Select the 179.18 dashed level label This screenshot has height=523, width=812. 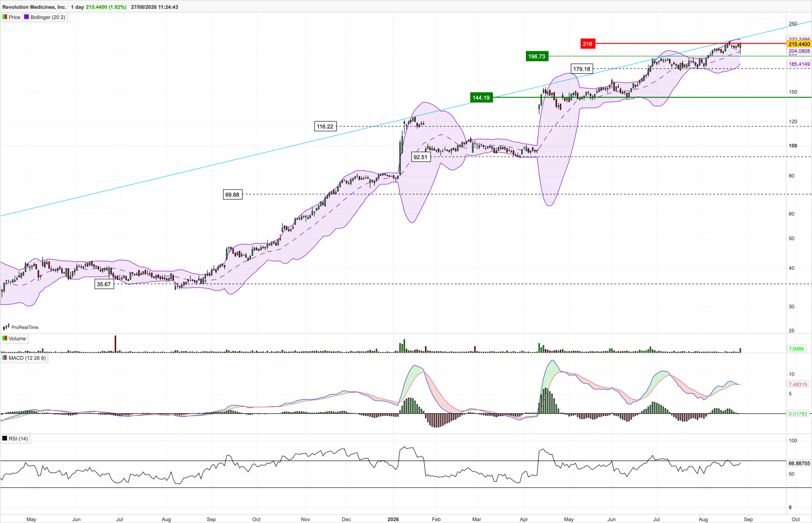click(x=582, y=69)
